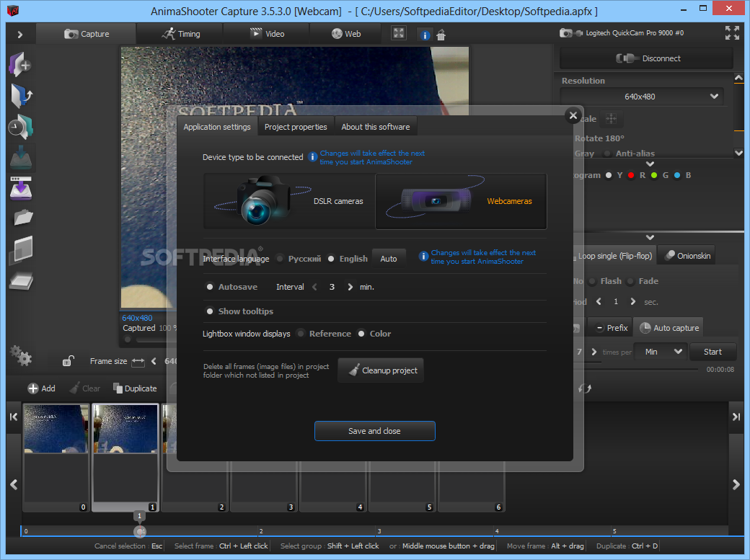The image size is (750, 560).
Task: Click the Cleanup project button
Action: coord(381,370)
